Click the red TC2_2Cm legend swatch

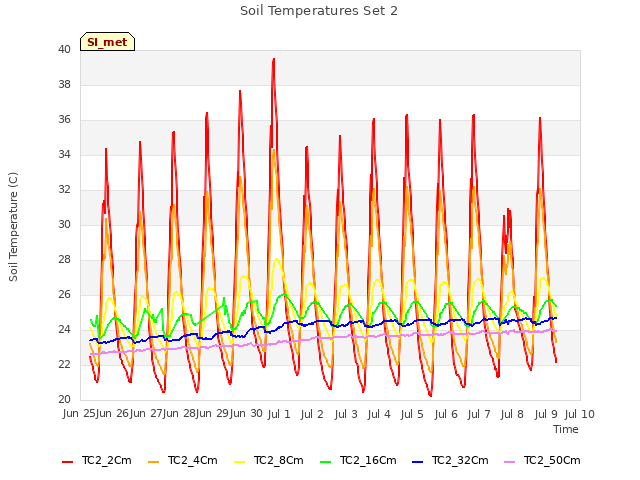[67, 462]
